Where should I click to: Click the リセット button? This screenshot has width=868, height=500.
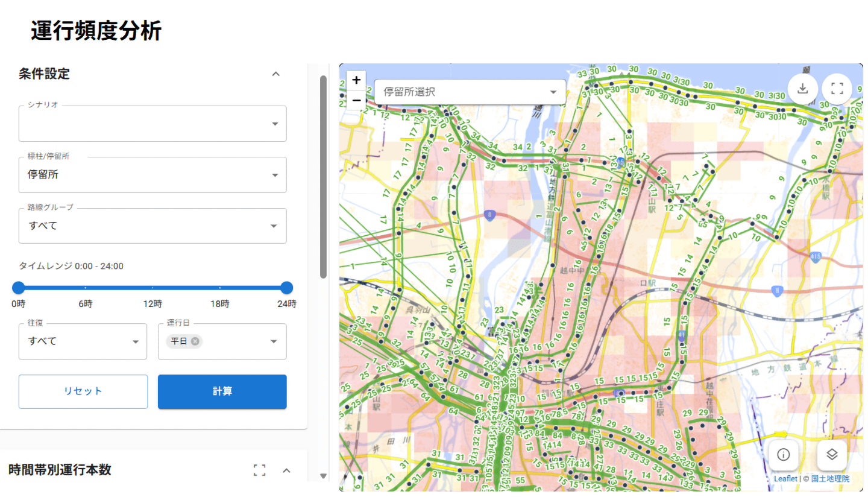(x=83, y=391)
